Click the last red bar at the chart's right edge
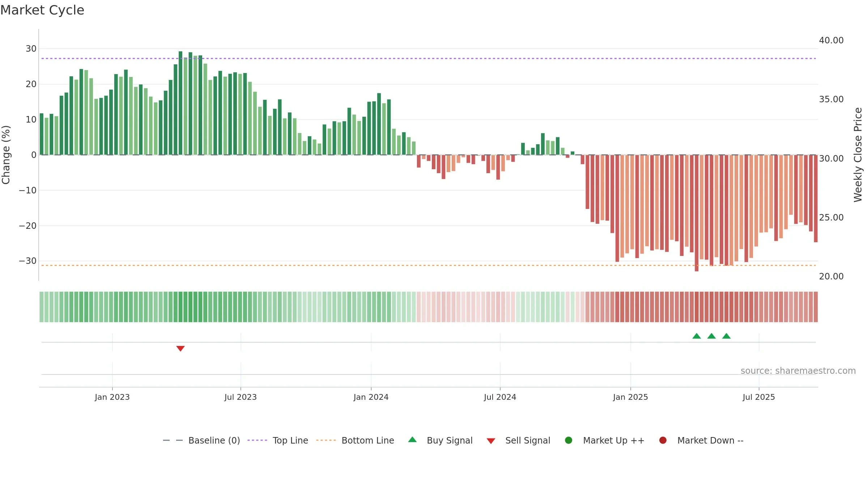The height and width of the screenshot is (488, 868). [x=816, y=198]
